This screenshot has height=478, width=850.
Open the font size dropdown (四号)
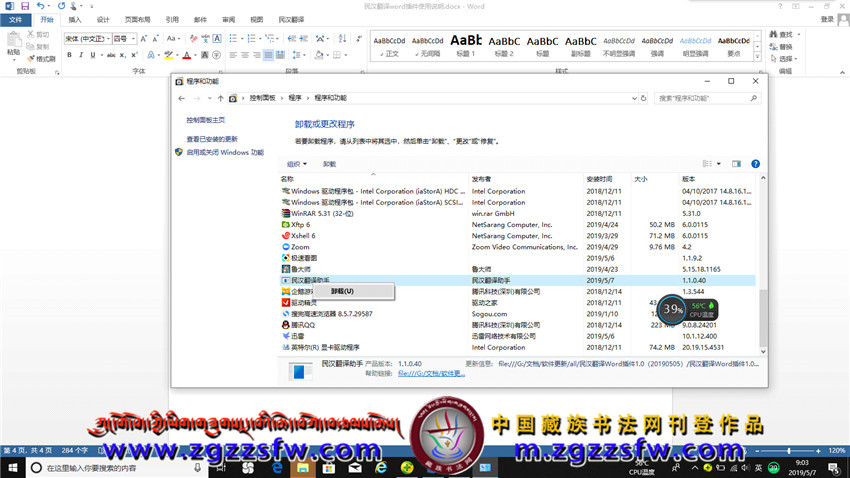(x=133, y=38)
